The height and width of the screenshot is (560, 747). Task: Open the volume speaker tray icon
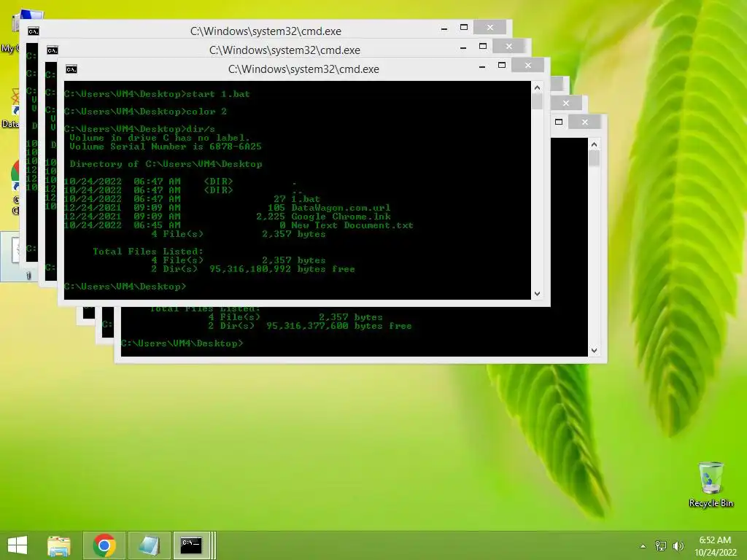click(678, 546)
